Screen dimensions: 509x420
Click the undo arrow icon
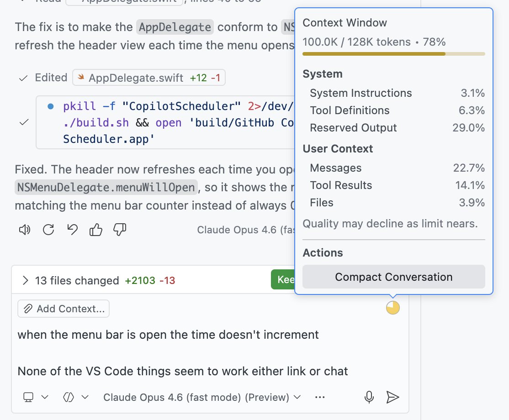click(72, 230)
